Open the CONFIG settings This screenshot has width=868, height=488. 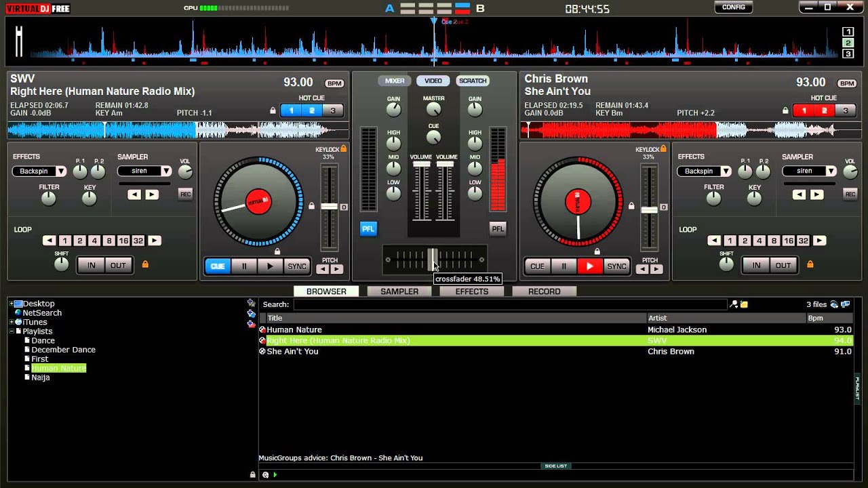tap(734, 7)
